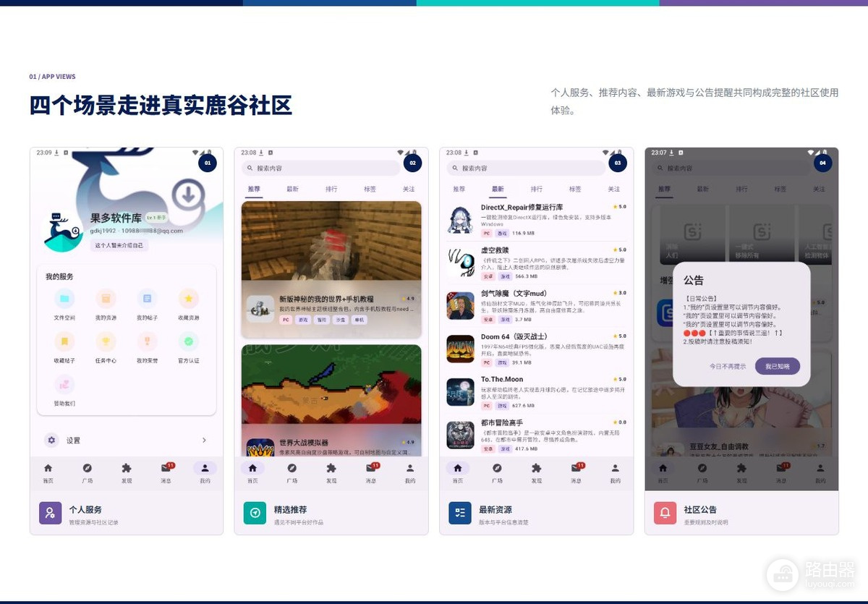Click 最新资源 caption under list screen
Image resolution: width=868 pixels, height=604 pixels.
(495, 509)
